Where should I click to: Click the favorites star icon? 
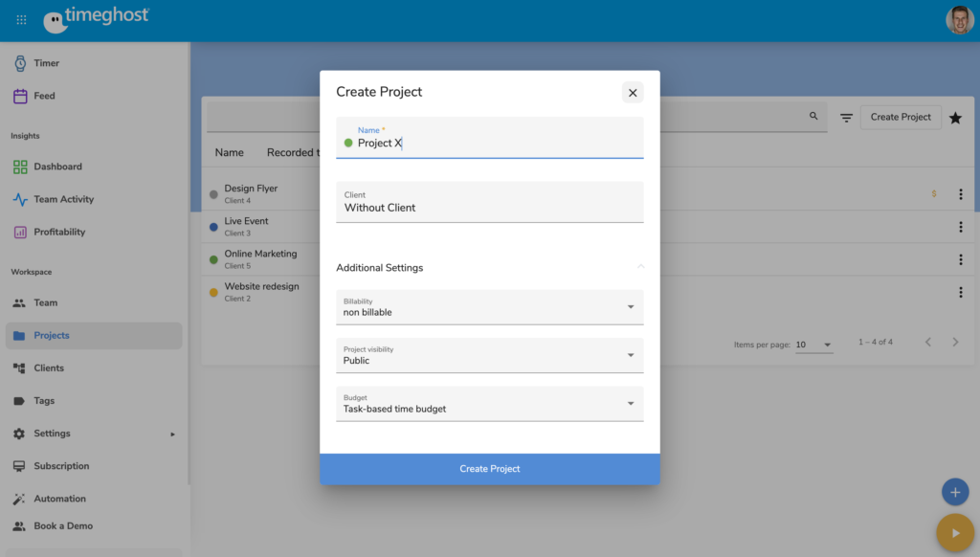click(x=955, y=118)
